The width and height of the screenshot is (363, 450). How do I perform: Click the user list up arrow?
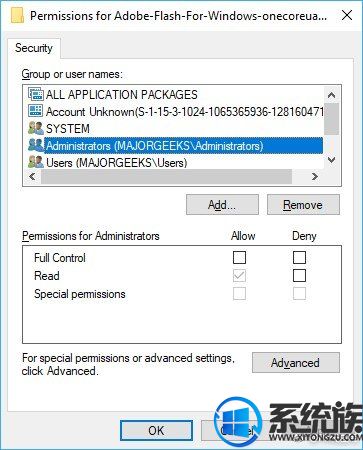click(x=331, y=95)
